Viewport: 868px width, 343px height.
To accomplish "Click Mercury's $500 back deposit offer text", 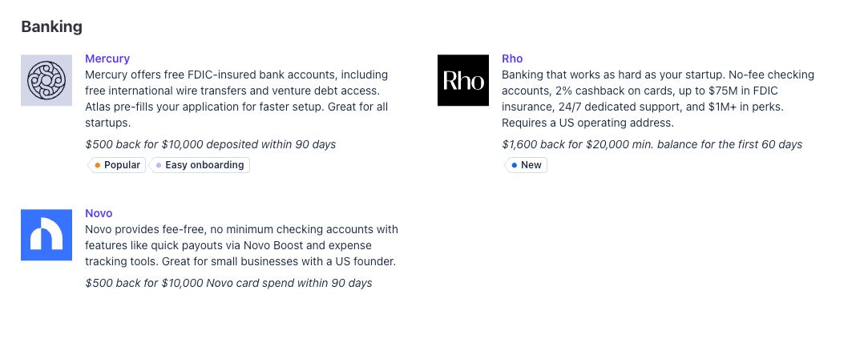I will [x=210, y=144].
